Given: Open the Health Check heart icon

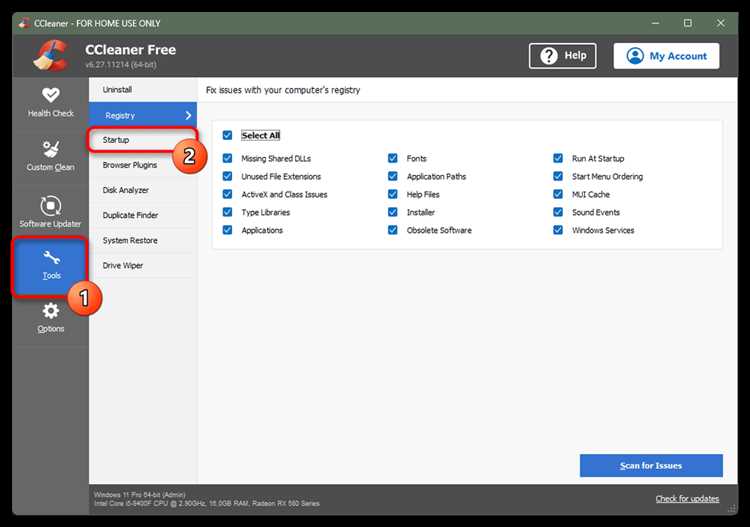Looking at the screenshot, I should [50, 95].
